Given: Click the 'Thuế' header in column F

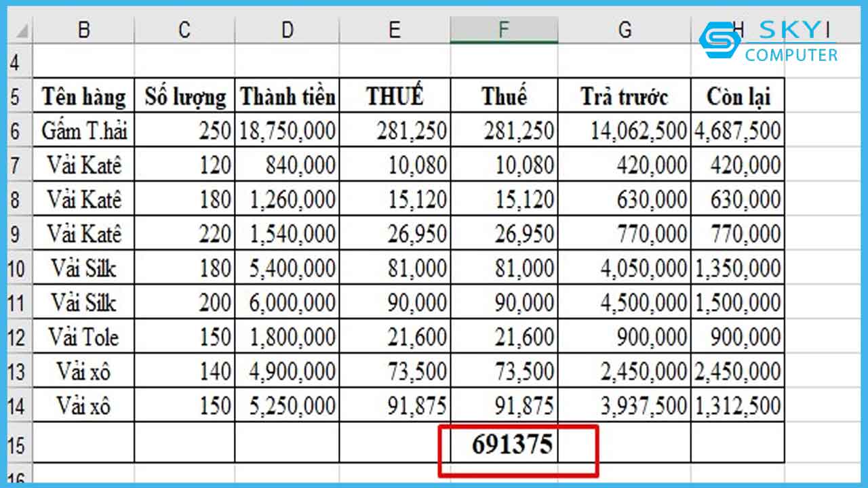Looking at the screenshot, I should coord(504,96).
